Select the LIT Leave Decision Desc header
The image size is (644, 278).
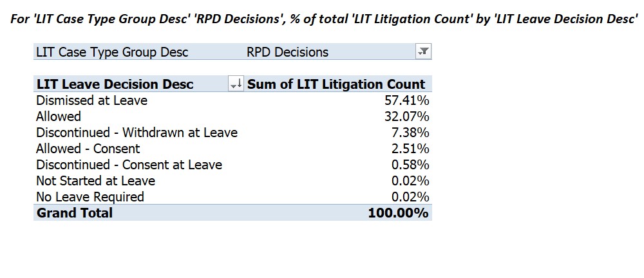coord(115,84)
